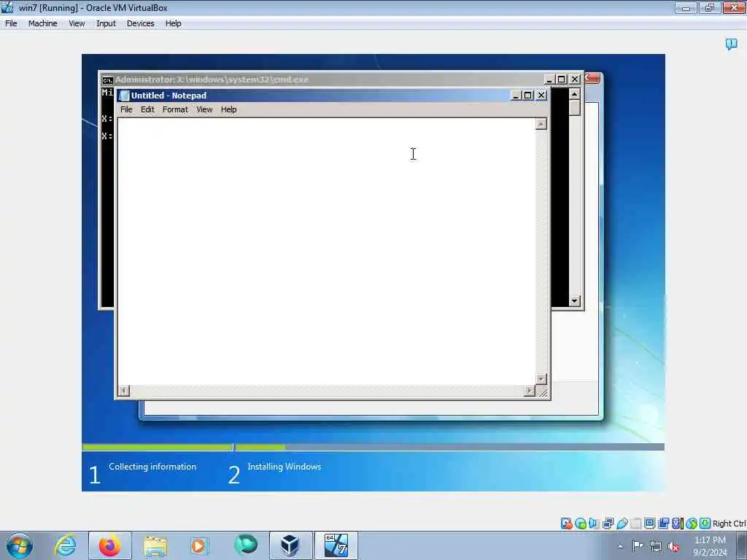Click the Installing Windows progress segment
Viewport: 747px width, 560px height.
point(449,447)
